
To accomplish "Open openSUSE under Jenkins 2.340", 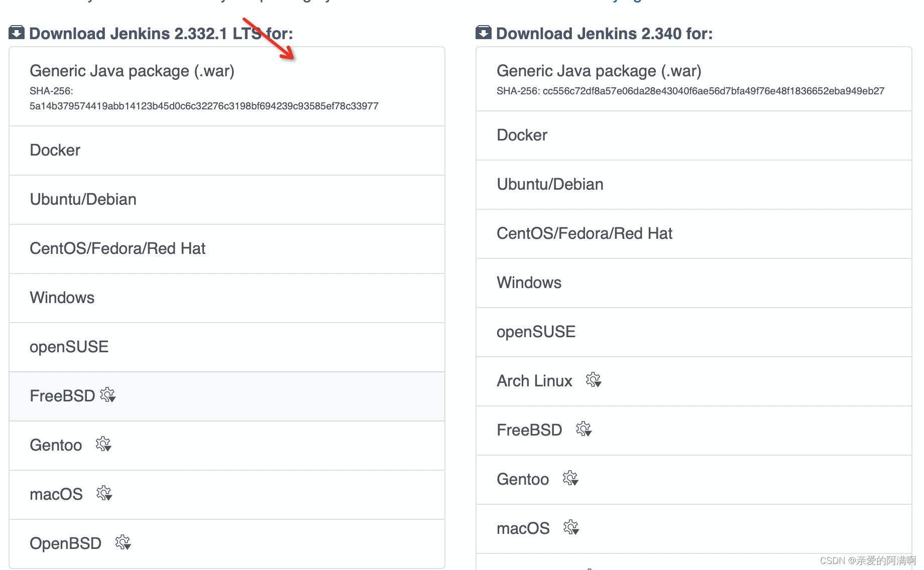I will (x=694, y=332).
